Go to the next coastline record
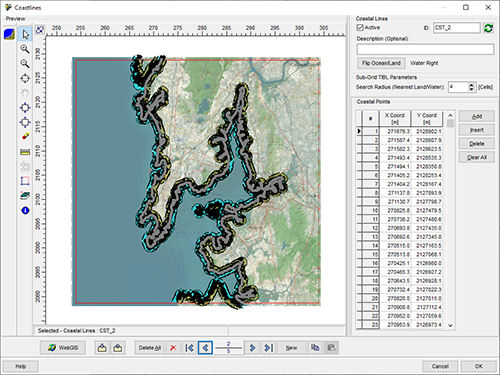This screenshot has height=375, width=500. (252, 348)
